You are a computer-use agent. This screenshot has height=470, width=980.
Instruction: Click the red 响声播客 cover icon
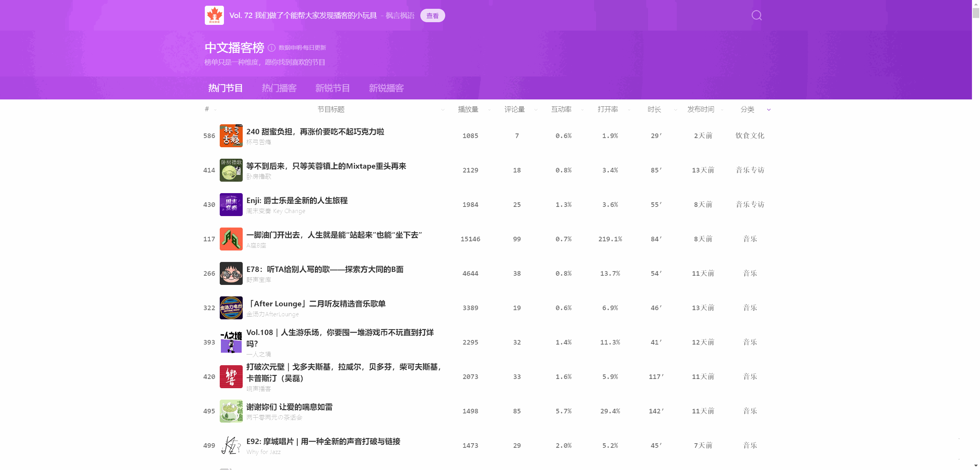point(231,377)
